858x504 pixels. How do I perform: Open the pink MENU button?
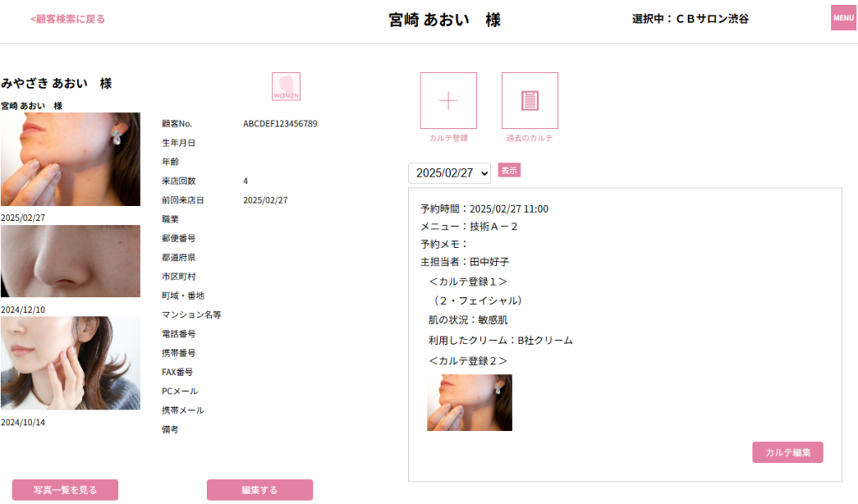coord(843,18)
